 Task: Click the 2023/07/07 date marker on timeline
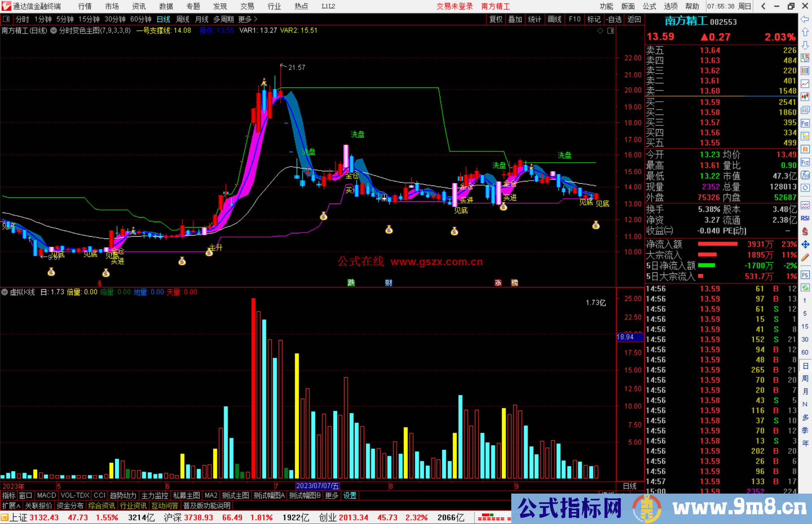[x=317, y=486]
